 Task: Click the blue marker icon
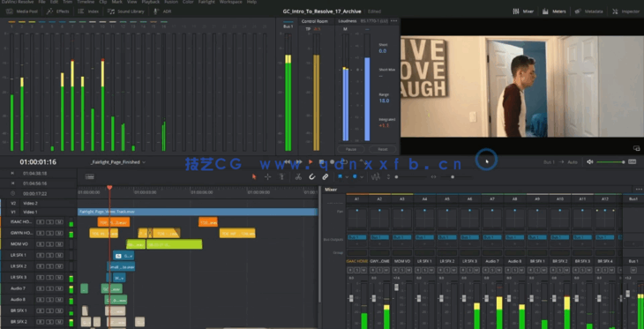(x=355, y=176)
